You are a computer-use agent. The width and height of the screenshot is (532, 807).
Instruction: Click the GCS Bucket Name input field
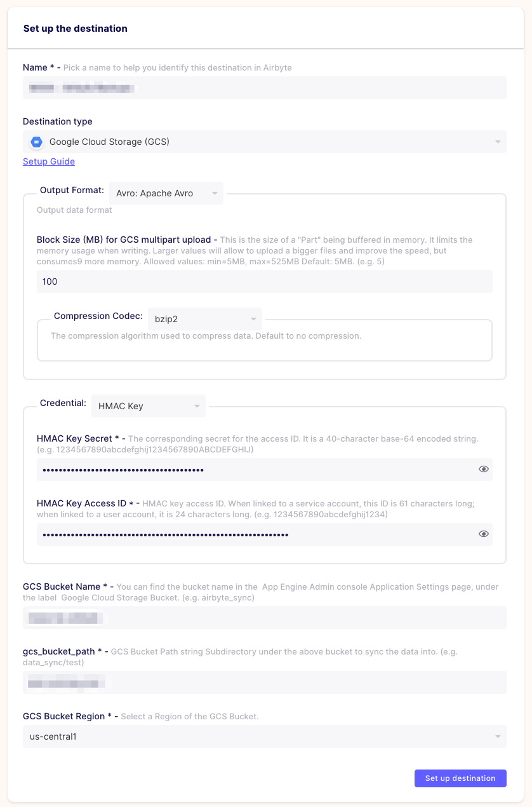pyautogui.click(x=264, y=617)
